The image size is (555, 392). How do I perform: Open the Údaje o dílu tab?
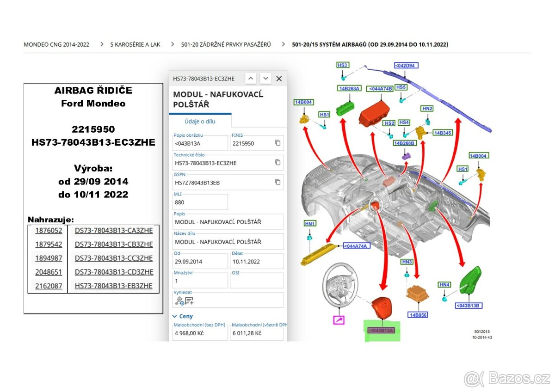click(x=200, y=121)
